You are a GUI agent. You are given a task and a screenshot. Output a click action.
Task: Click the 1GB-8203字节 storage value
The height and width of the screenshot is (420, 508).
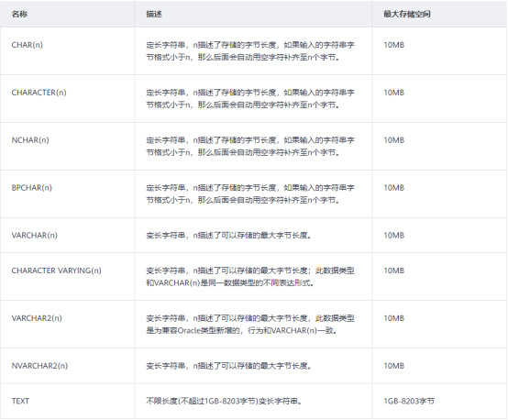409,402
